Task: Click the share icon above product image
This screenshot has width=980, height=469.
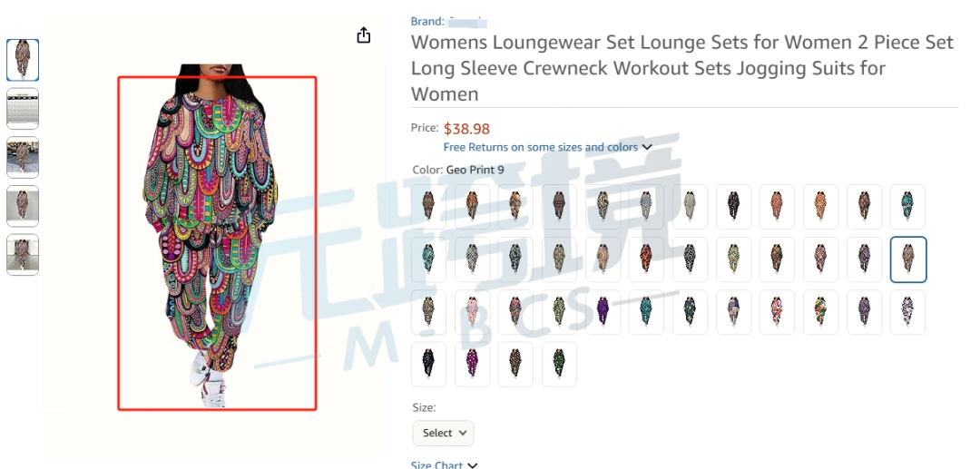Action: coord(364,35)
